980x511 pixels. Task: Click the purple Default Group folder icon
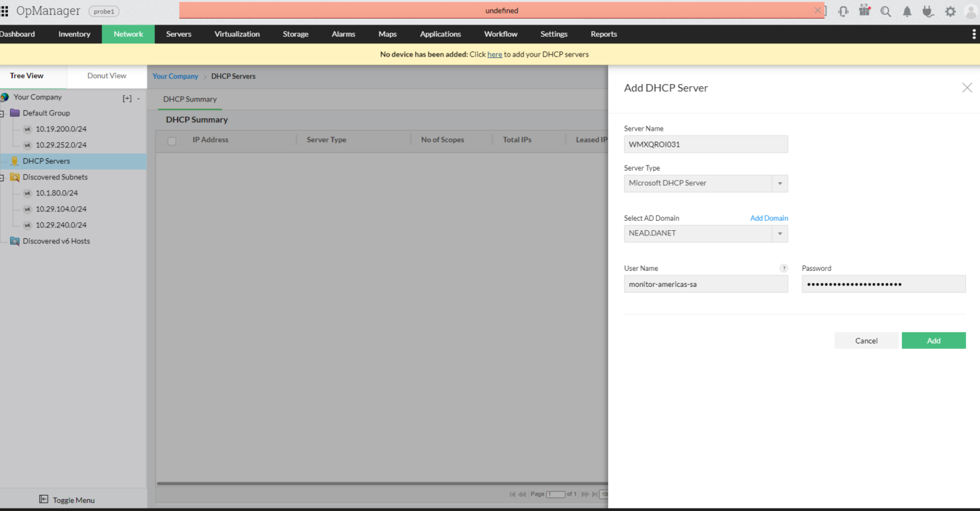pos(15,113)
